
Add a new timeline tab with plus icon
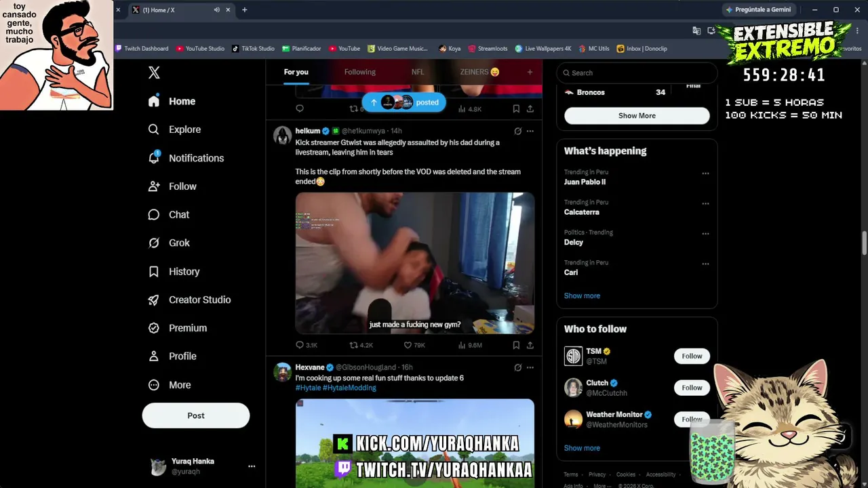point(530,72)
